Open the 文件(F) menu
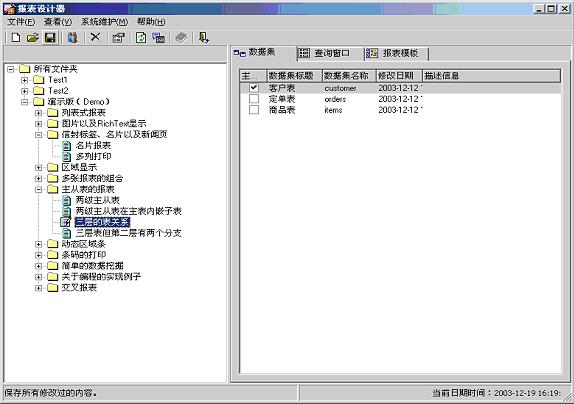Screen dimensions: 574x404 pos(21,22)
